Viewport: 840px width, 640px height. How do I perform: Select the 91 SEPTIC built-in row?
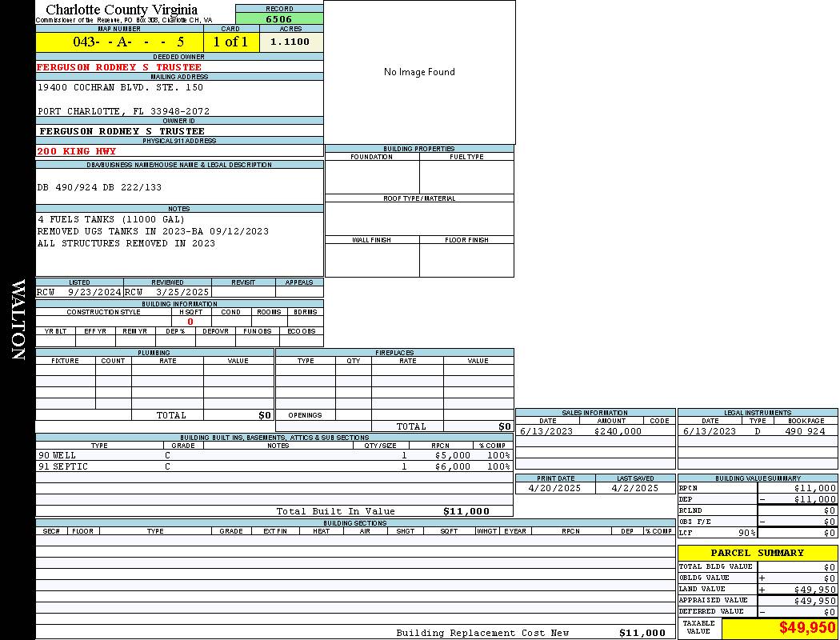point(63,466)
